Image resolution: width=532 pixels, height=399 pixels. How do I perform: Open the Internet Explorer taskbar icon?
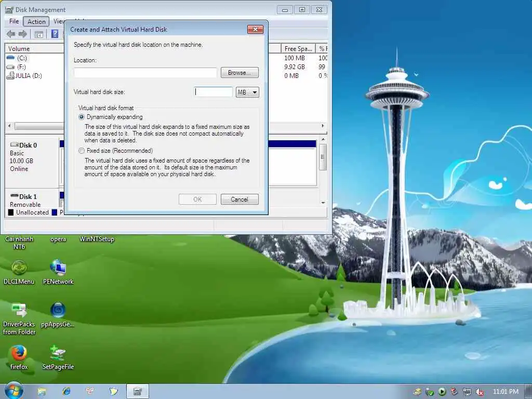pos(66,392)
